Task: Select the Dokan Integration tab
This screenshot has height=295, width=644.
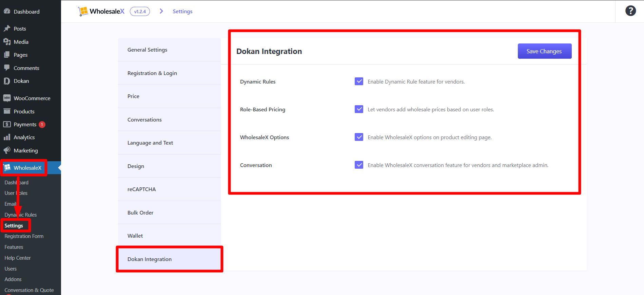Action: 169,259
